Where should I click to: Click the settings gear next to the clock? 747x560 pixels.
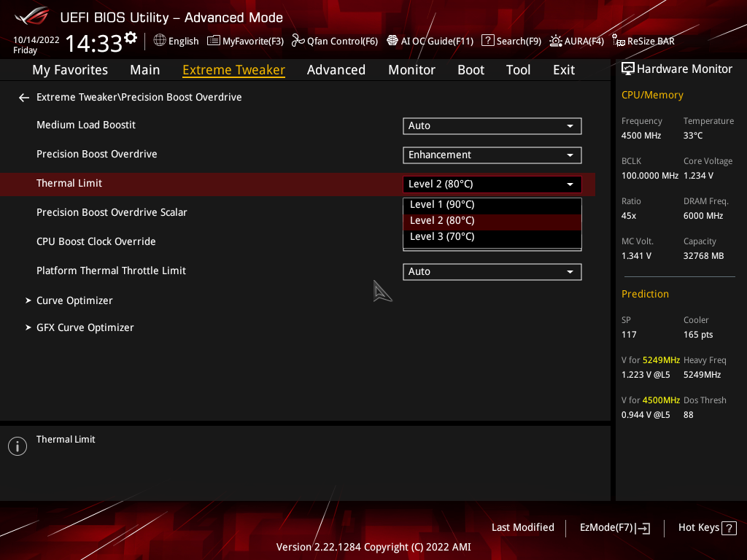click(131, 38)
